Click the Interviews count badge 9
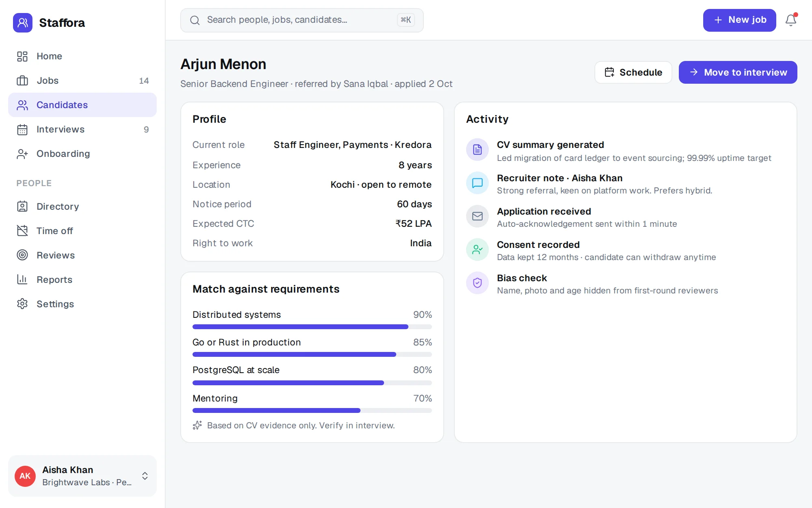The image size is (812, 508). click(146, 130)
